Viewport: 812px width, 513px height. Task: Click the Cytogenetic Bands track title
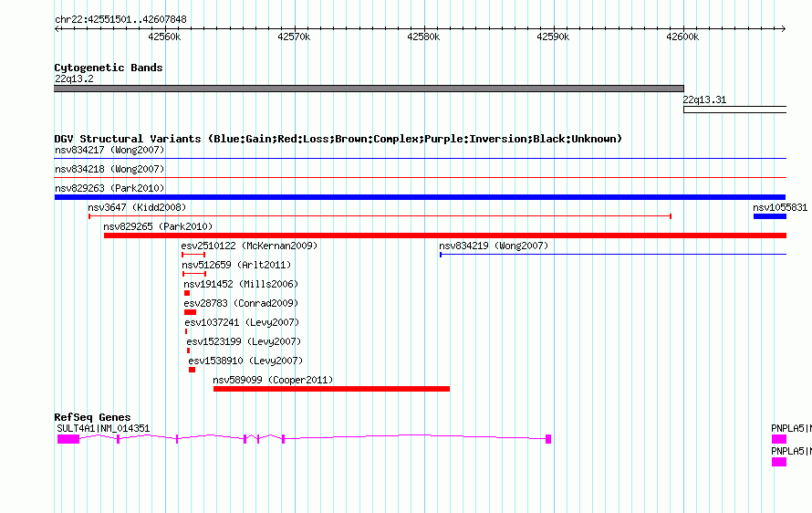pyautogui.click(x=109, y=68)
